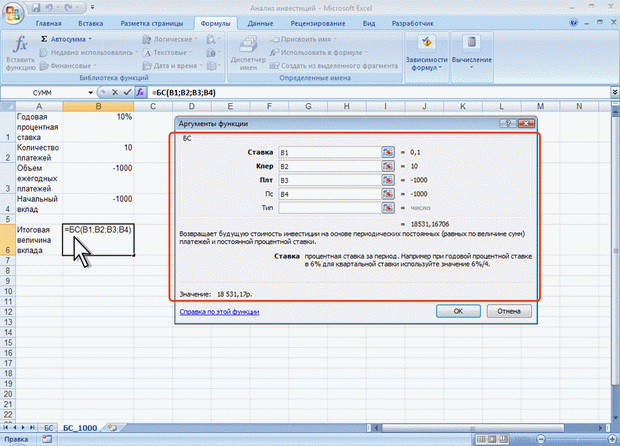Click the formula bar Enter checkmark icon

point(127,93)
